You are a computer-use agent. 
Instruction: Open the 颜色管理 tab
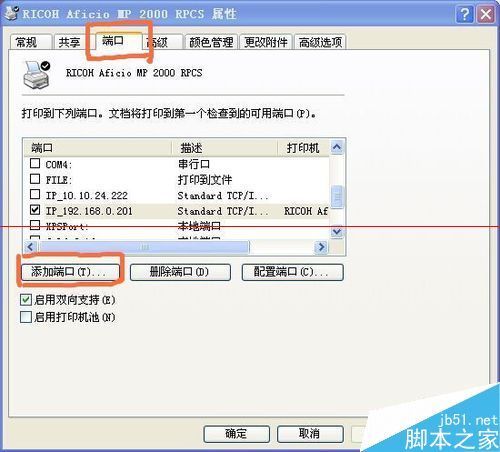tap(211, 42)
